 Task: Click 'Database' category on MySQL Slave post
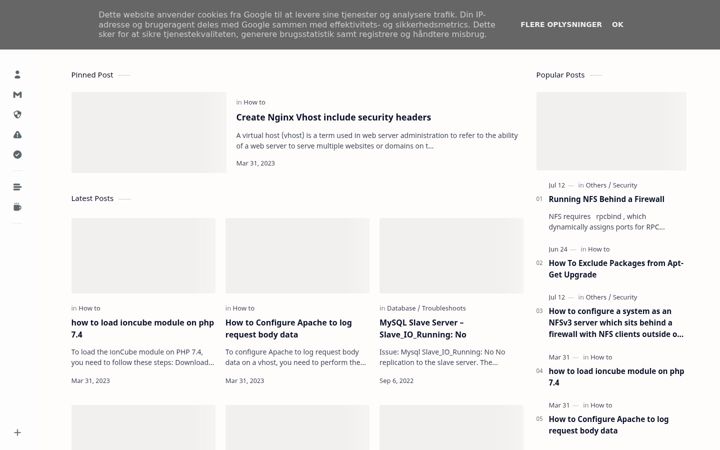pyautogui.click(x=401, y=308)
